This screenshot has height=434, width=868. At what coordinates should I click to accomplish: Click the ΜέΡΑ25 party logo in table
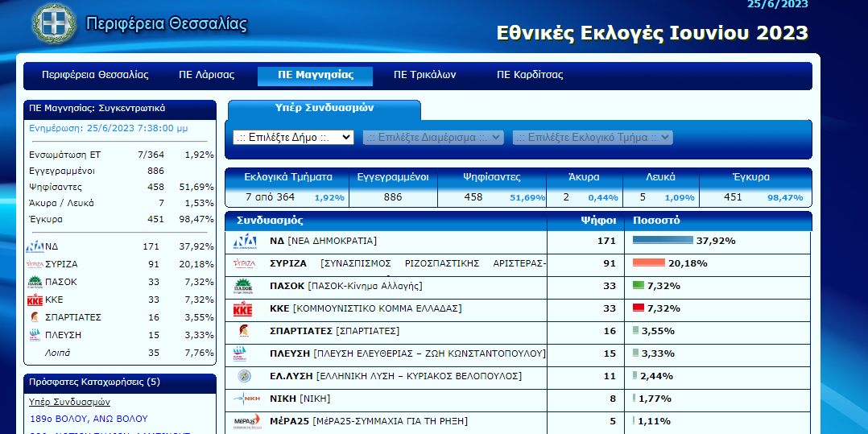(245, 421)
